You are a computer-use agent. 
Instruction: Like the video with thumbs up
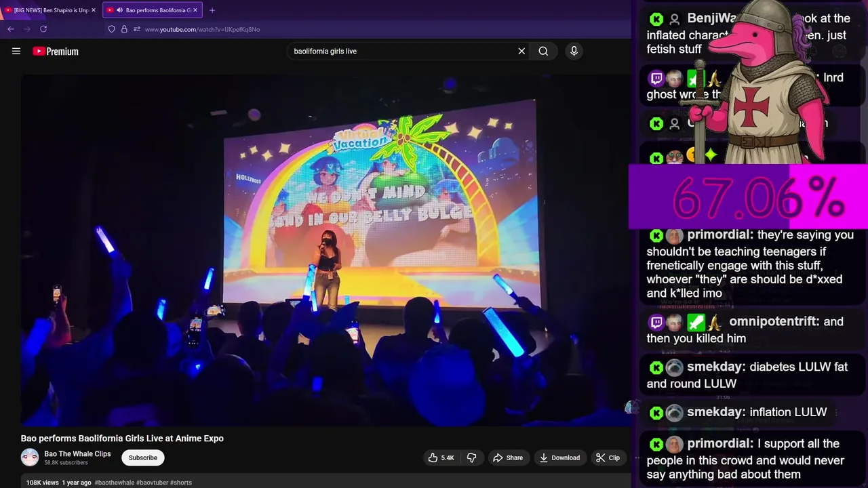pos(441,457)
